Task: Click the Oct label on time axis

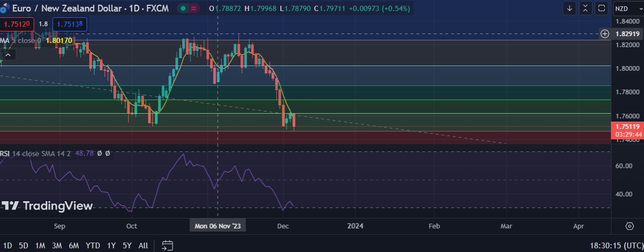Action: [x=132, y=226]
